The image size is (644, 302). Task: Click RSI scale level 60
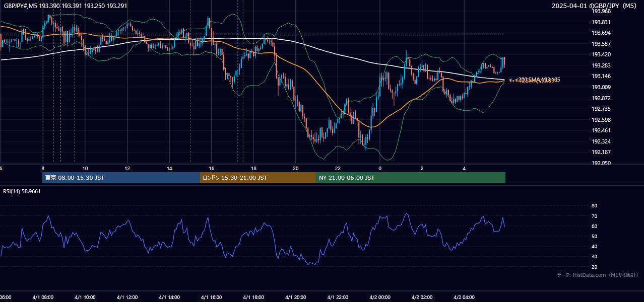pyautogui.click(x=594, y=226)
